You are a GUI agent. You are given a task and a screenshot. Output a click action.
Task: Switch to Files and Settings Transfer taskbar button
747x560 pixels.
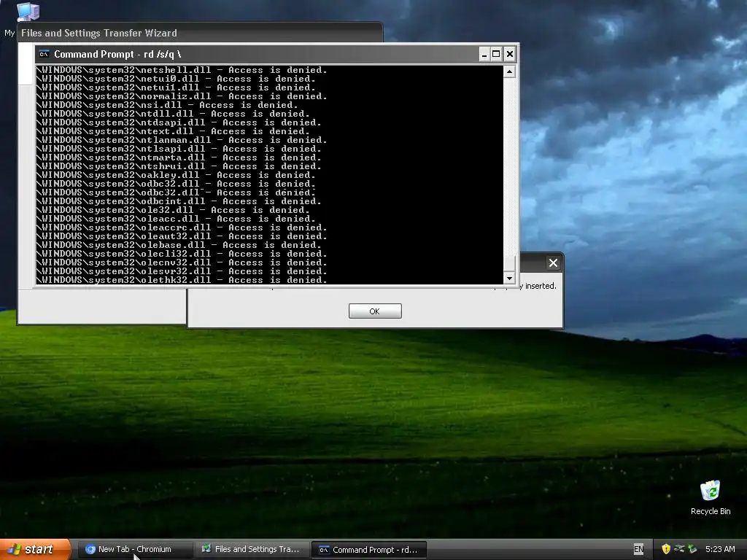click(x=252, y=550)
